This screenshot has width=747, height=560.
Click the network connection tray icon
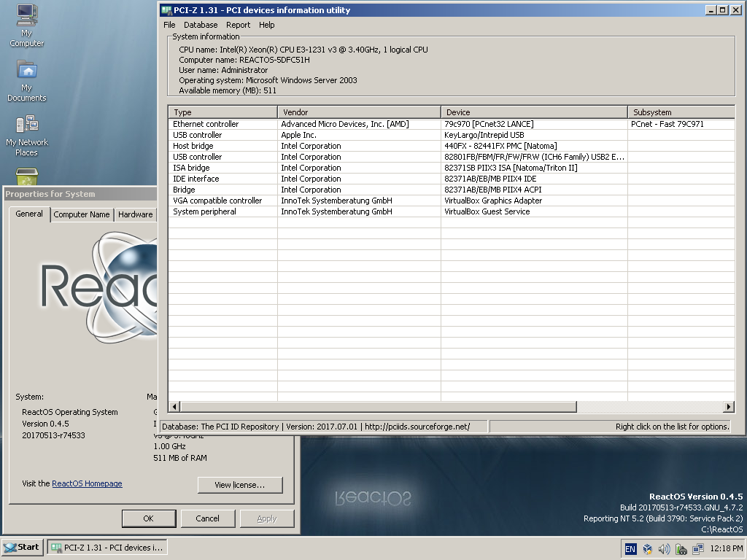tap(698, 549)
